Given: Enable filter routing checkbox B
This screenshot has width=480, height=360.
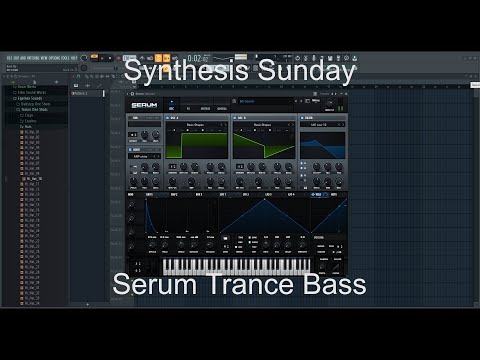Looking at the screenshot, I should tap(302, 169).
